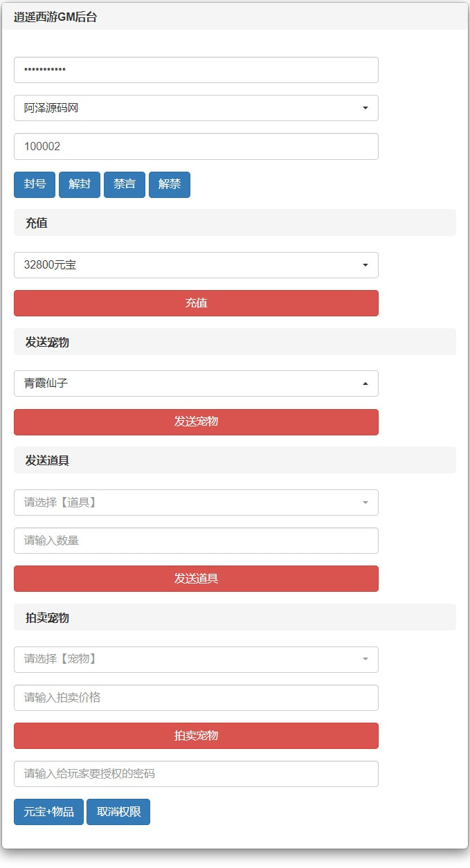The width and height of the screenshot is (470, 868).
Task: Click the player ID field containing 100002
Action: point(196,146)
